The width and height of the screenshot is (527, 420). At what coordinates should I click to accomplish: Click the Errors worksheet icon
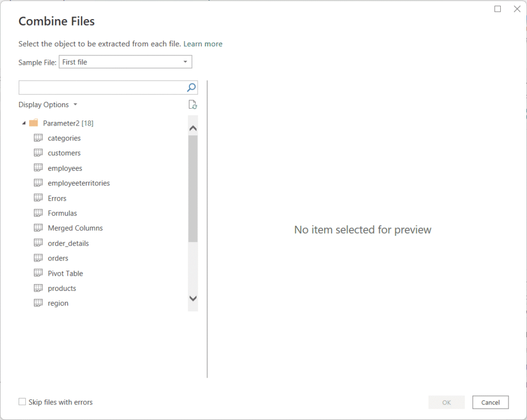pyautogui.click(x=38, y=198)
